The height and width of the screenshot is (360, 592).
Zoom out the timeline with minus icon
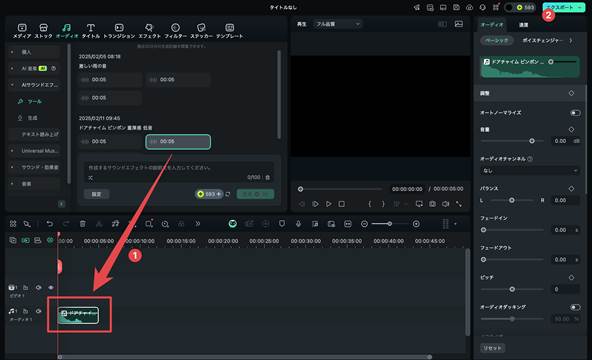tap(364, 224)
